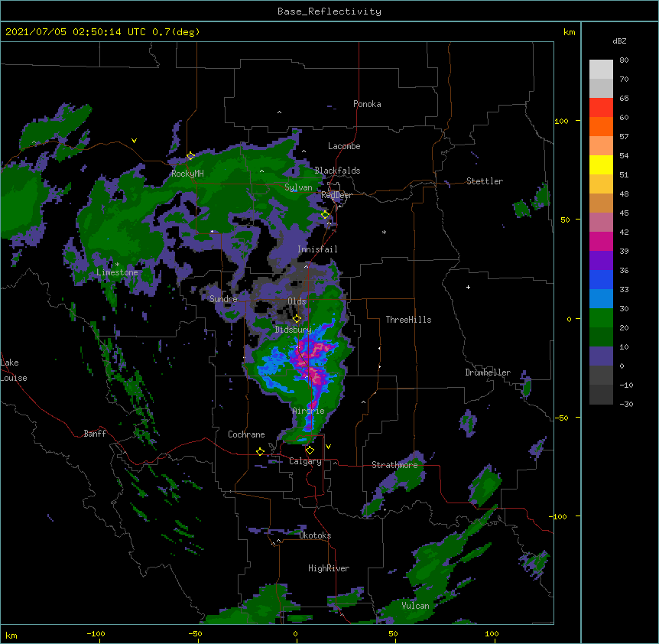Click the y-axis -50 km tick label

click(560, 418)
